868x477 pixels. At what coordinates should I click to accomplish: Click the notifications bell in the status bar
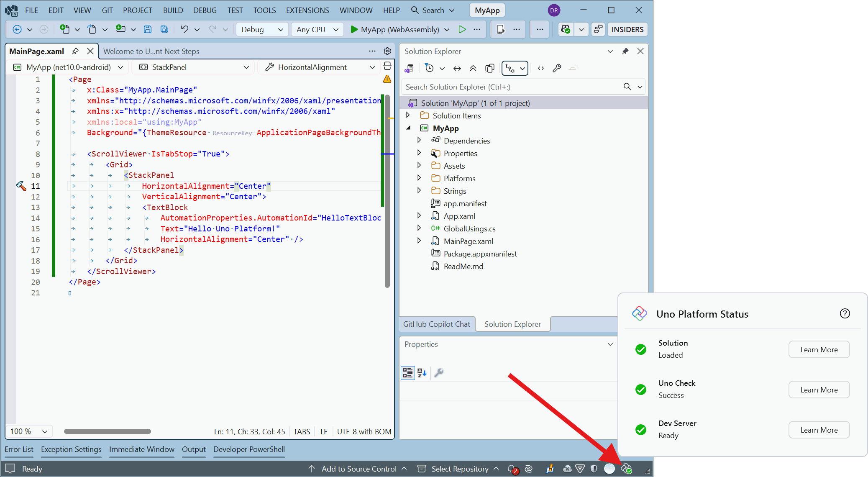pos(511,469)
